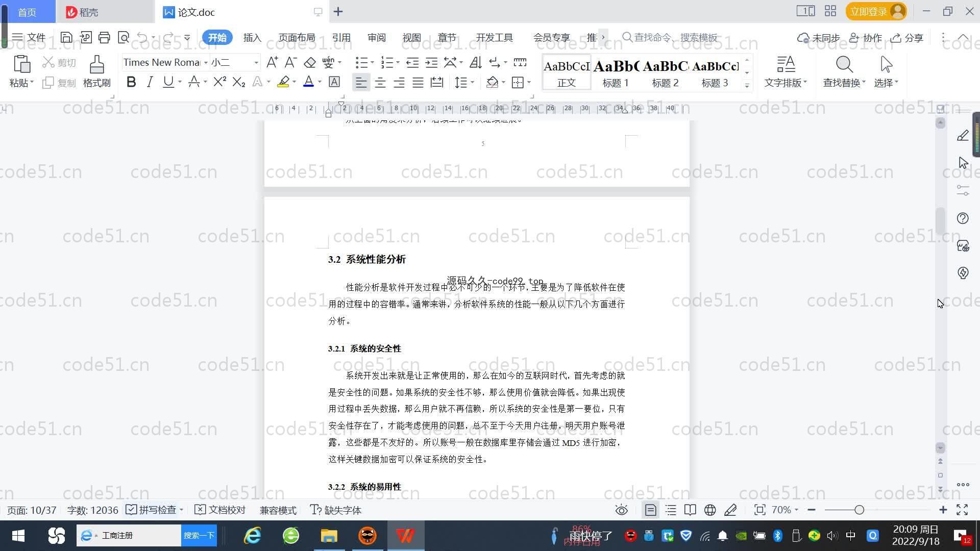This screenshot has height=551, width=980.
Task: Click the yellow highlight color swatch
Action: (x=283, y=82)
